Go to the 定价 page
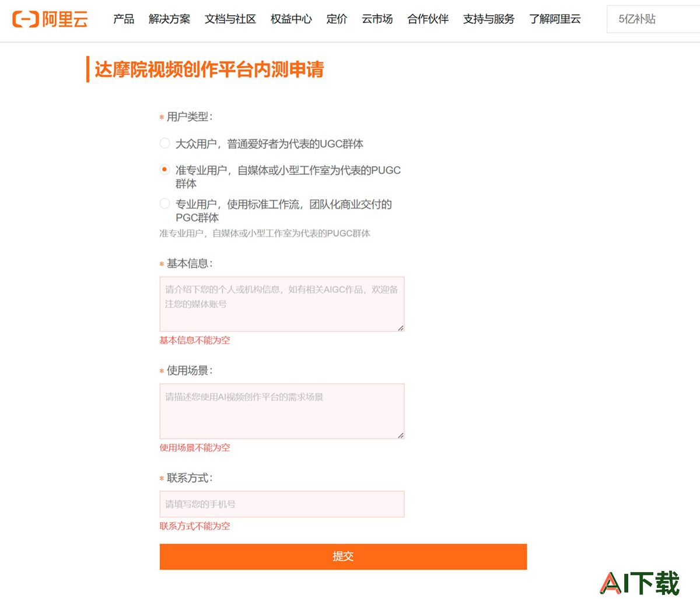The width and height of the screenshot is (700, 599). click(x=337, y=19)
